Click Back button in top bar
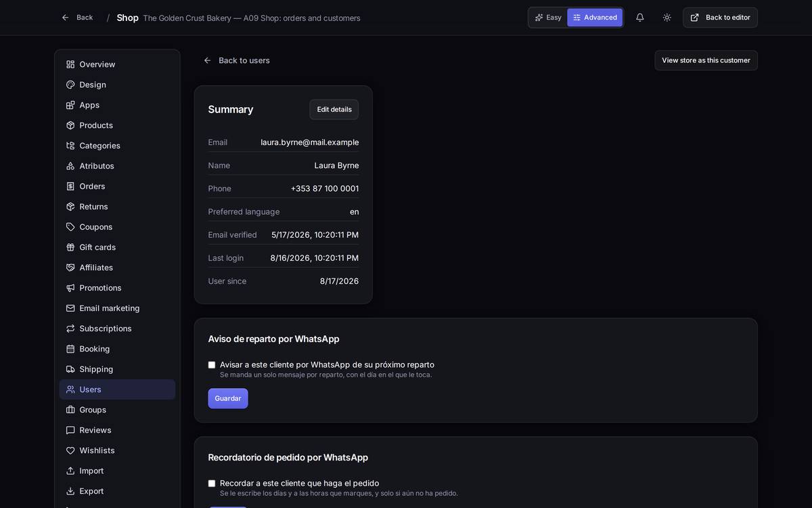 pos(77,18)
